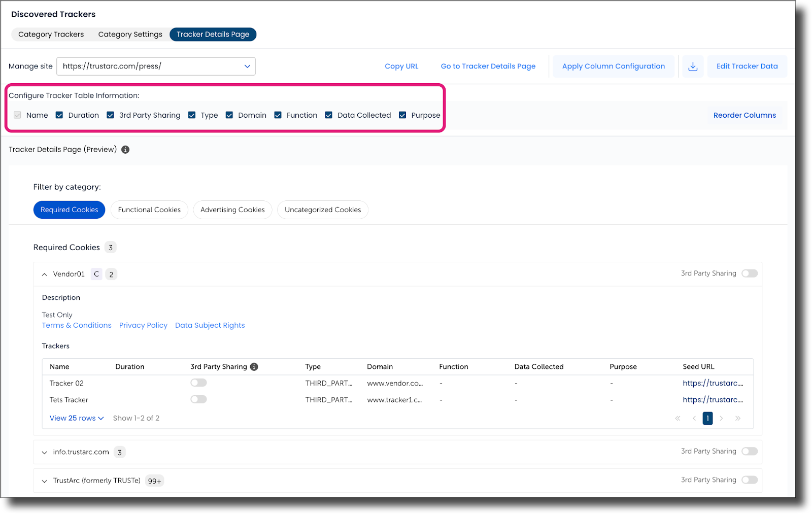Click the info icon in 3rd Party Sharing column header

[255, 366]
